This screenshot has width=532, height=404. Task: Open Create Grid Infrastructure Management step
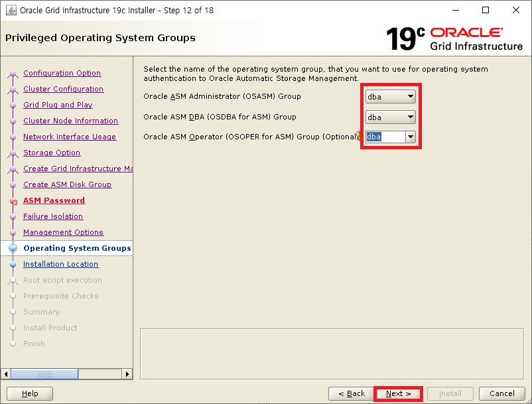pos(78,168)
